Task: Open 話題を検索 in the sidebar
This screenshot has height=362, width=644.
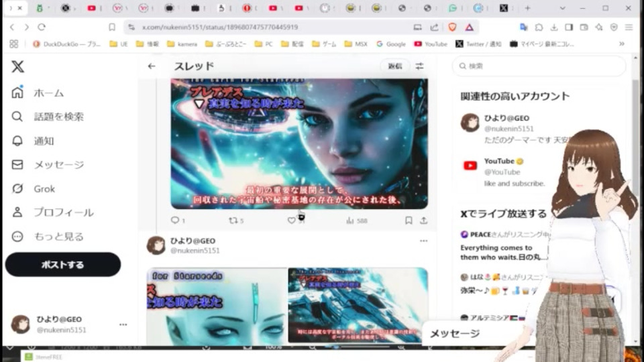Action: tap(48, 117)
